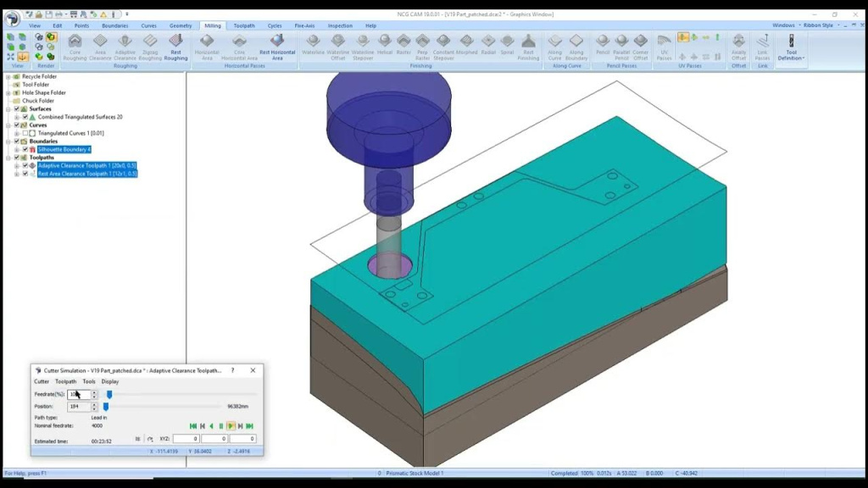The image size is (868, 488).
Task: Click the UV Passes icon
Action: point(665,47)
